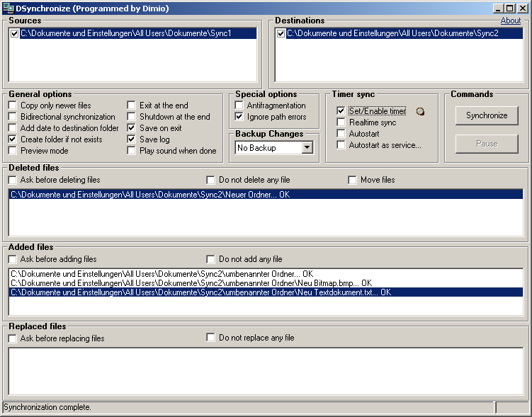Uncheck Create folder if not exists
Screen dimensions: 532x417
(x=13, y=139)
